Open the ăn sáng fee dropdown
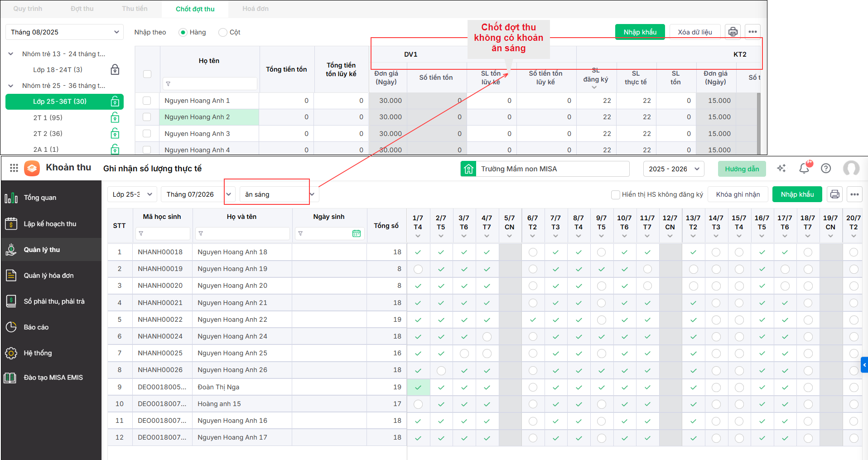 (x=280, y=194)
